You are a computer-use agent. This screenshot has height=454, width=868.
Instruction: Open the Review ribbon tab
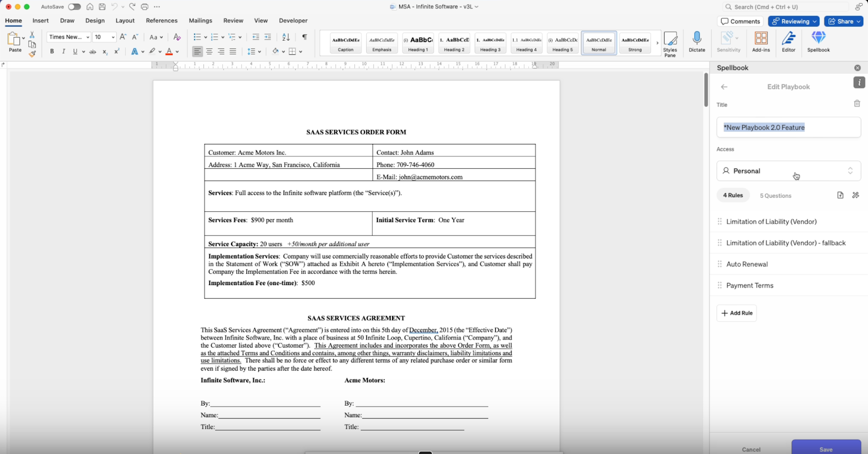tap(233, 21)
